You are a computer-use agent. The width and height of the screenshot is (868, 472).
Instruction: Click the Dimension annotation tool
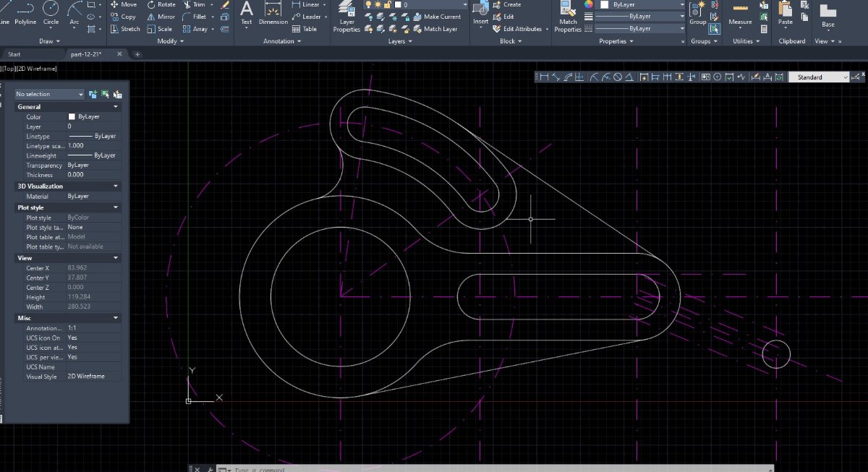pyautogui.click(x=273, y=14)
